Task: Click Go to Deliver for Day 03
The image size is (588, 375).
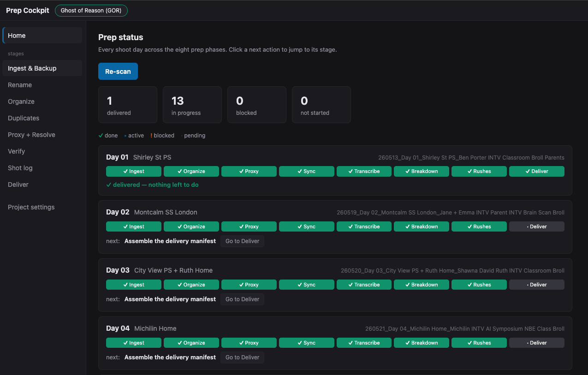Action: (242, 299)
